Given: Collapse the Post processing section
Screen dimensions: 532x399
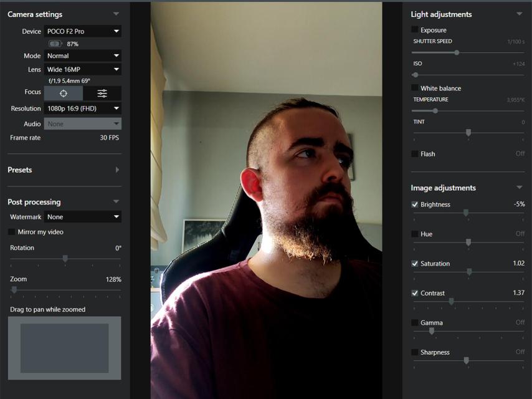Looking at the screenshot, I should tap(116, 202).
